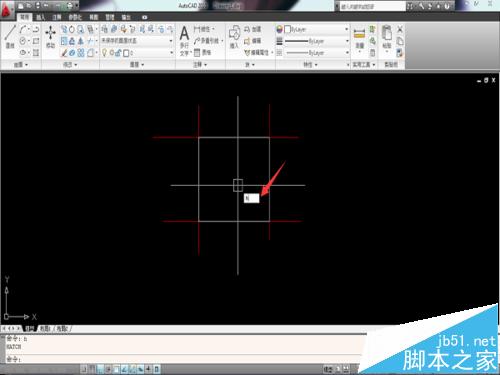
Task: Open the AutoCAD application menu button
Action: coord(7,11)
